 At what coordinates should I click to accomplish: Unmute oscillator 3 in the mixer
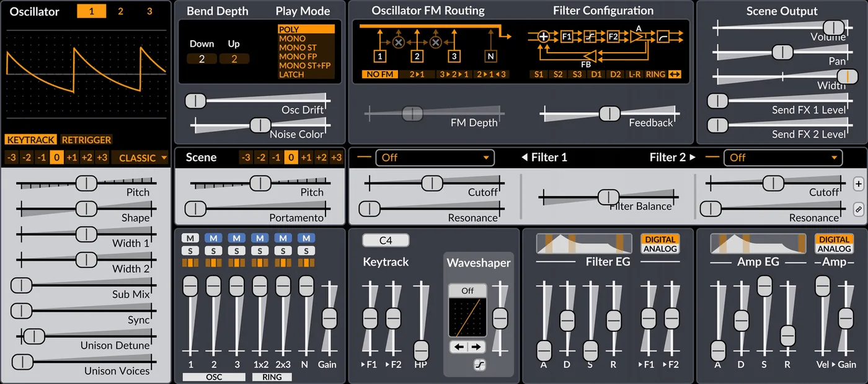tap(236, 238)
